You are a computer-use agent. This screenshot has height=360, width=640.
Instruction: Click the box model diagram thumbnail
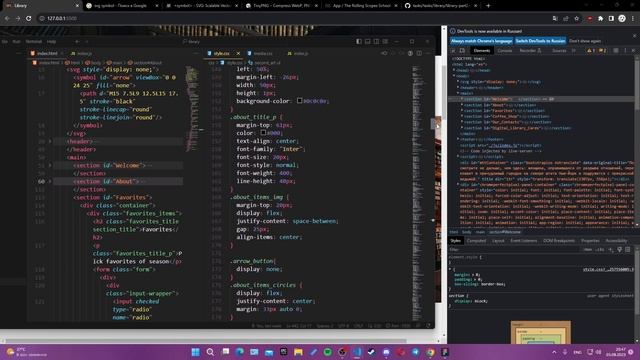tap(540, 332)
